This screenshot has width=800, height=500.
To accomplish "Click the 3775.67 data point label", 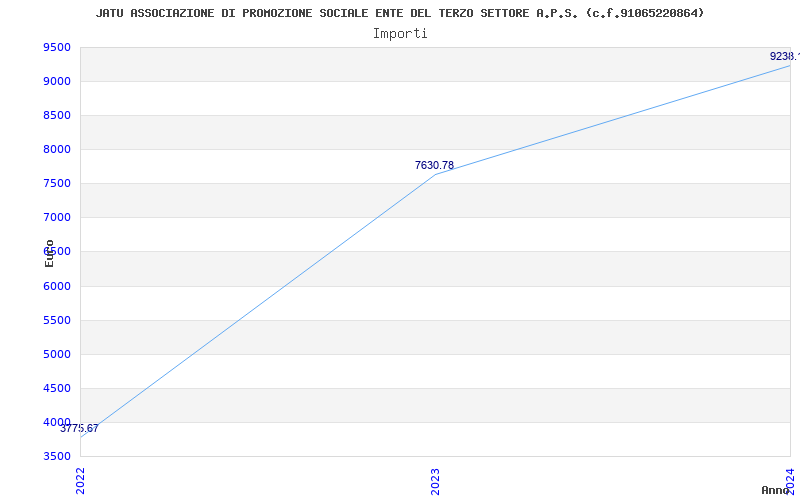I will 79,429.
